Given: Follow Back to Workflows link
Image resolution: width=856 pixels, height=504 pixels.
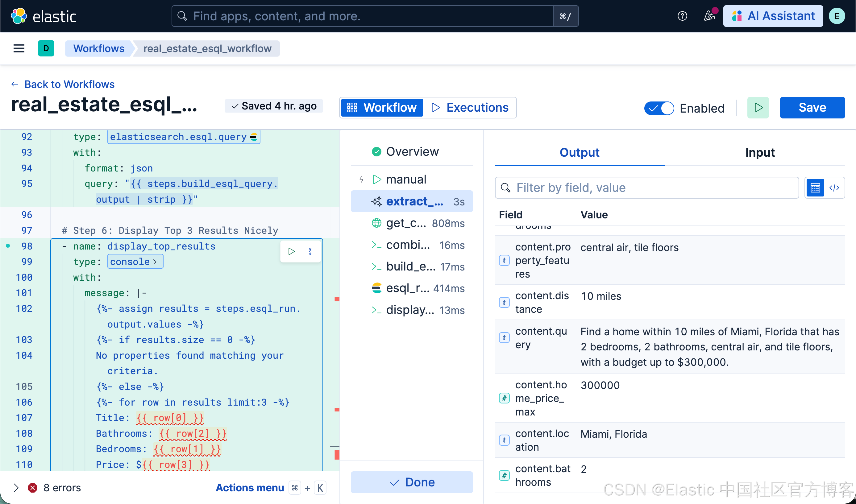Looking at the screenshot, I should [69, 84].
